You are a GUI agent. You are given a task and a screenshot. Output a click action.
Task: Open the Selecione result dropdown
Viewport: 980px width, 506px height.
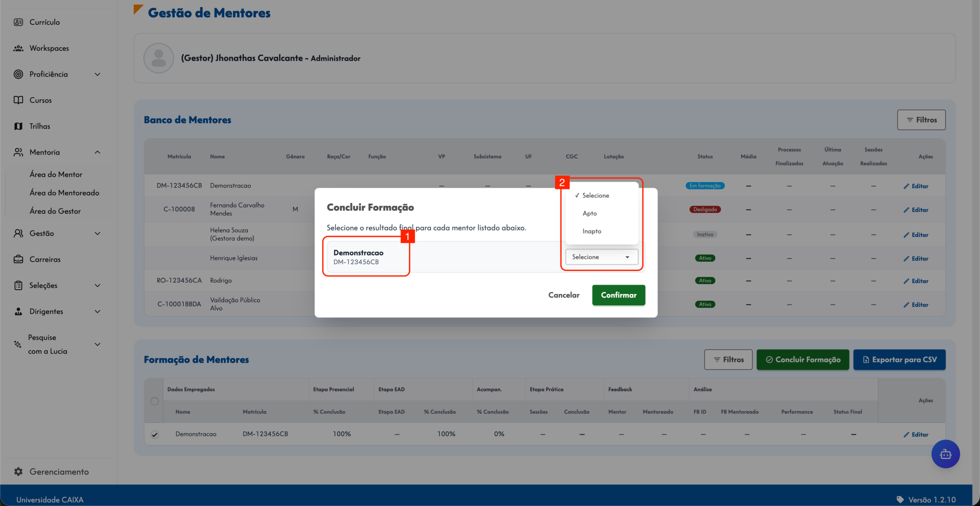(x=601, y=257)
